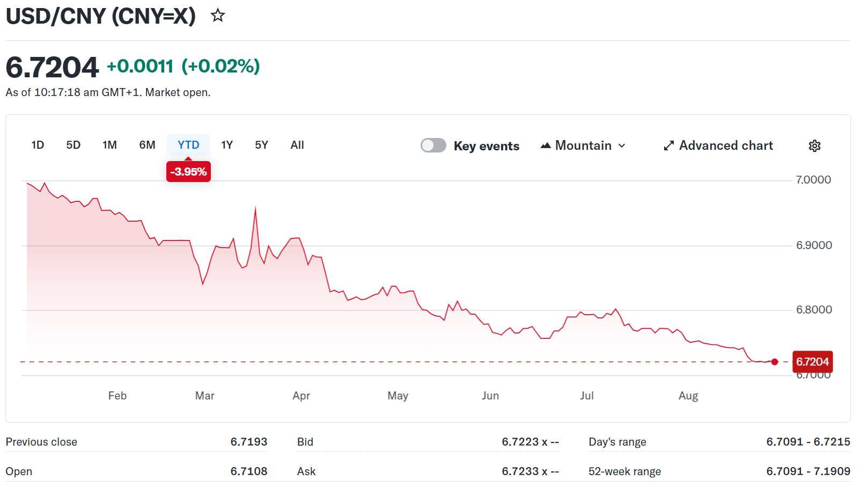Image resolution: width=868 pixels, height=487 pixels.
Task: Expand the Mountain chart type dropdown chevron
Action: 622,146
